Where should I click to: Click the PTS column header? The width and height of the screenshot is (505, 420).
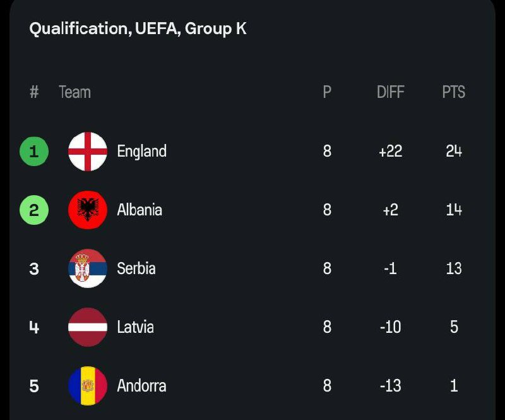click(453, 92)
